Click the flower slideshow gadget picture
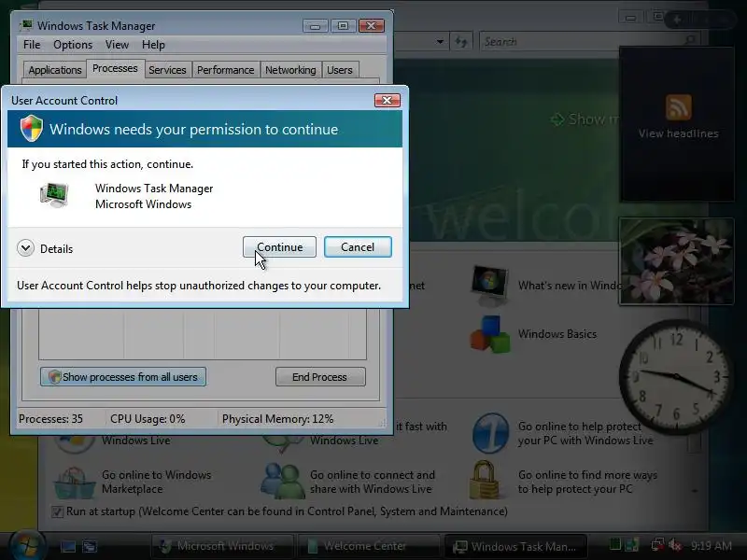The height and width of the screenshot is (560, 747). pyautogui.click(x=676, y=261)
